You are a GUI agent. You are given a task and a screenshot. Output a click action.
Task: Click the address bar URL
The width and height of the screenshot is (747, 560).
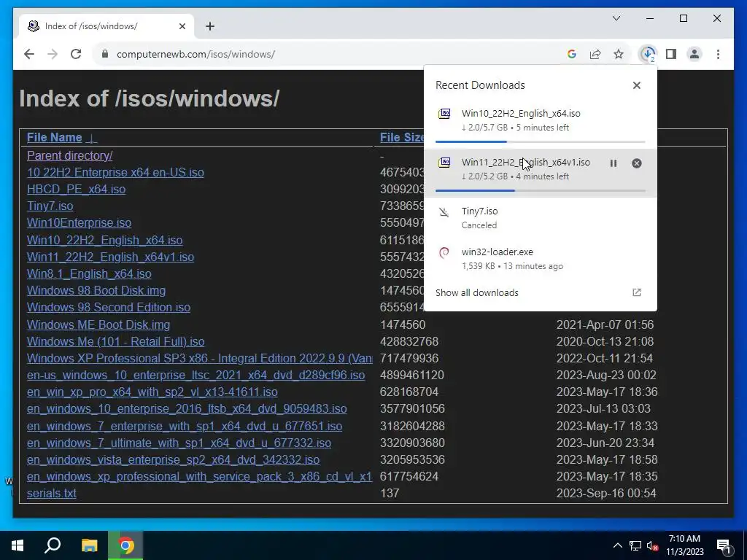196,54
